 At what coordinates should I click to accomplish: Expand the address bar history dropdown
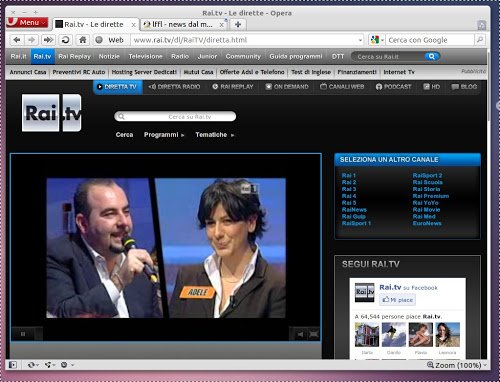360,40
